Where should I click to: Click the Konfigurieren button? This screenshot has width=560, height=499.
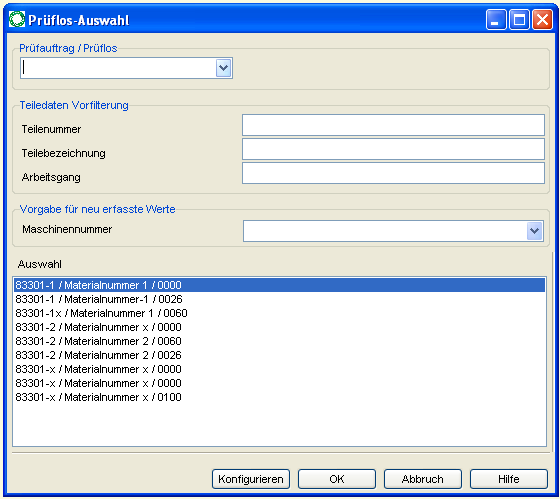[x=251, y=479]
